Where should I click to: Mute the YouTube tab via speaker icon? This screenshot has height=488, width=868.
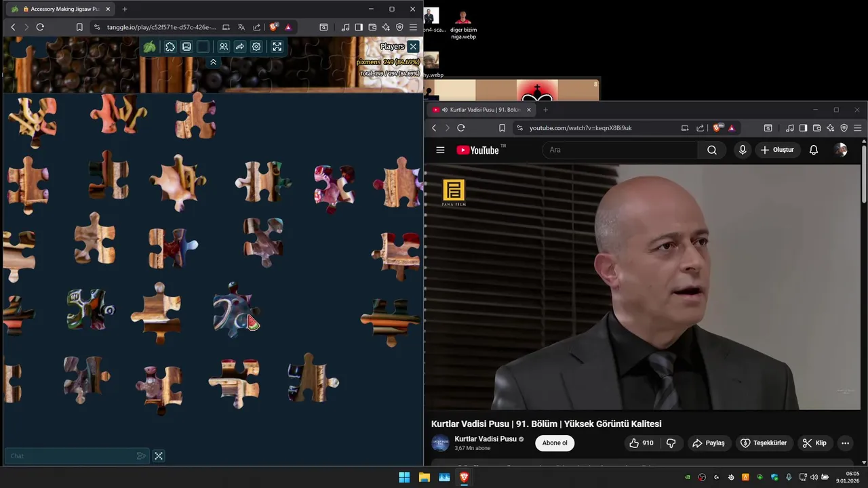(445, 110)
